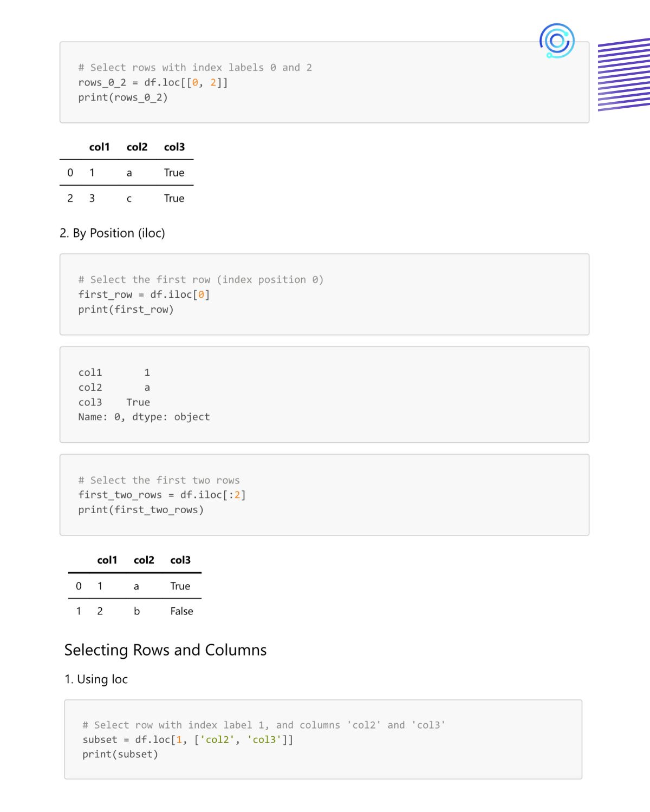Viewport: 650px width, 812px height.
Task: Click the print(first_two_rows) code line
Action: [141, 509]
